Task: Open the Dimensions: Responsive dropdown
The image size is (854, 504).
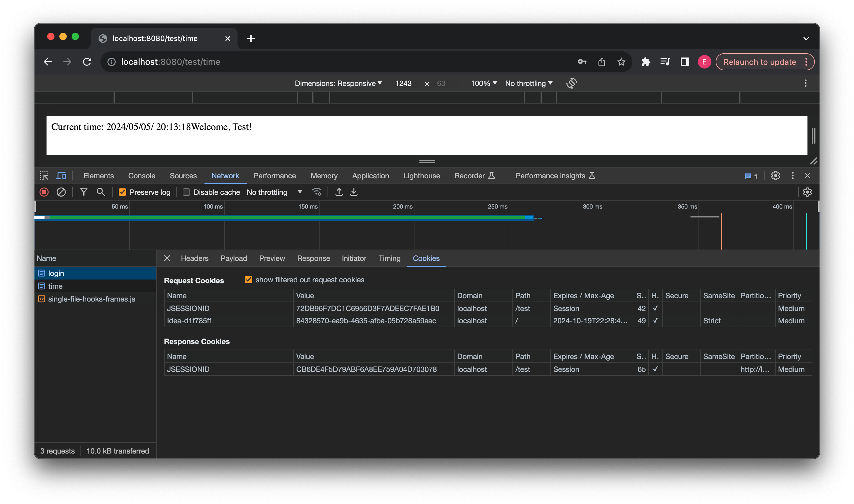Action: (x=339, y=83)
